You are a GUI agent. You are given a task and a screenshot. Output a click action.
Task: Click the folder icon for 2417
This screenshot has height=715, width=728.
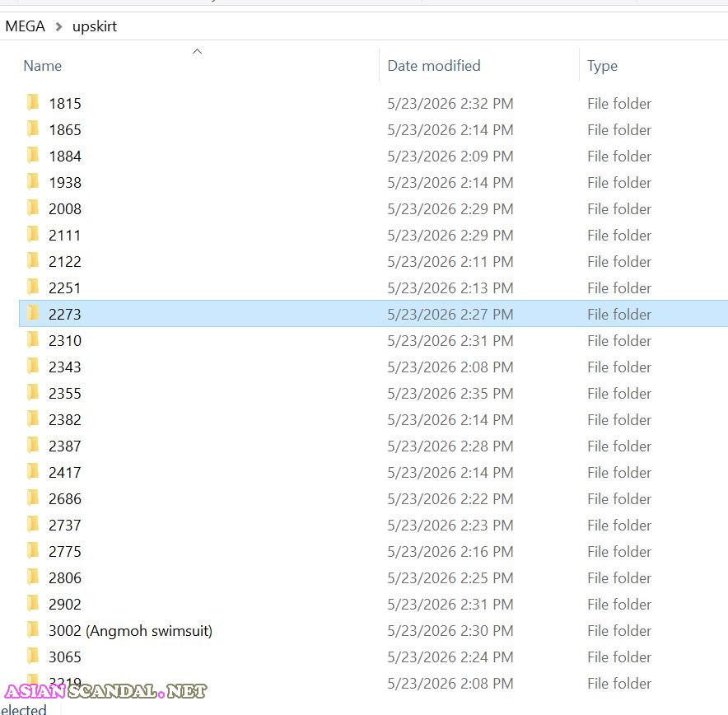point(33,472)
